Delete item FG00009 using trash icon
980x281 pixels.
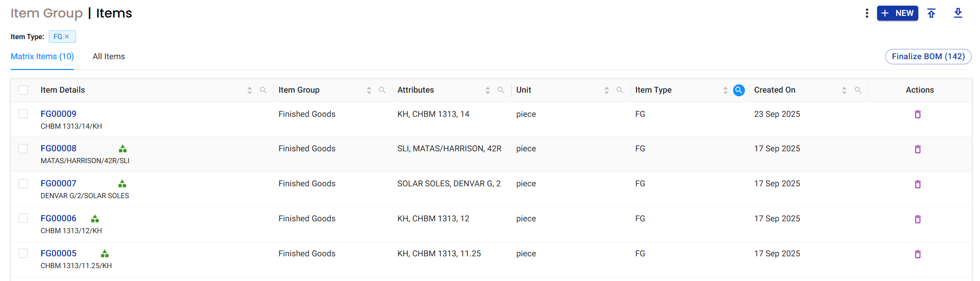(917, 114)
